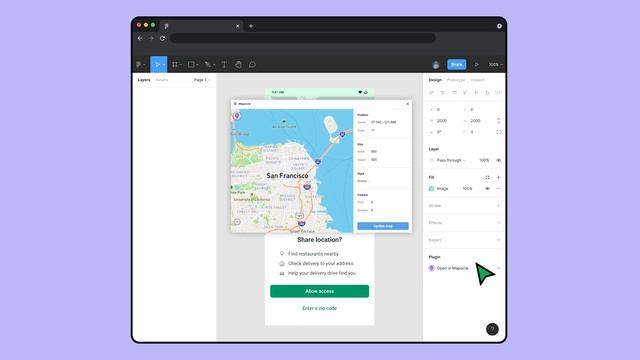The width and height of the screenshot is (640, 360).
Task: Click the Align right icon
Action: [x=454, y=93]
